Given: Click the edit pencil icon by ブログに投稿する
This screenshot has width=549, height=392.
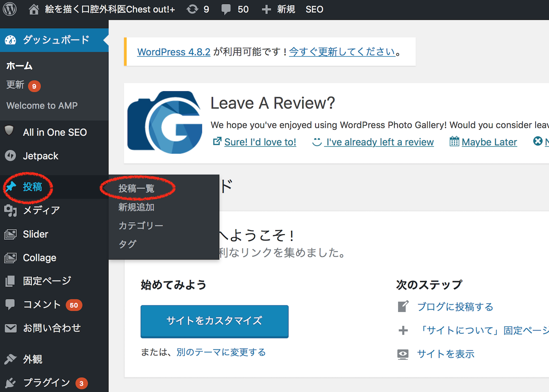Looking at the screenshot, I should pyautogui.click(x=403, y=306).
